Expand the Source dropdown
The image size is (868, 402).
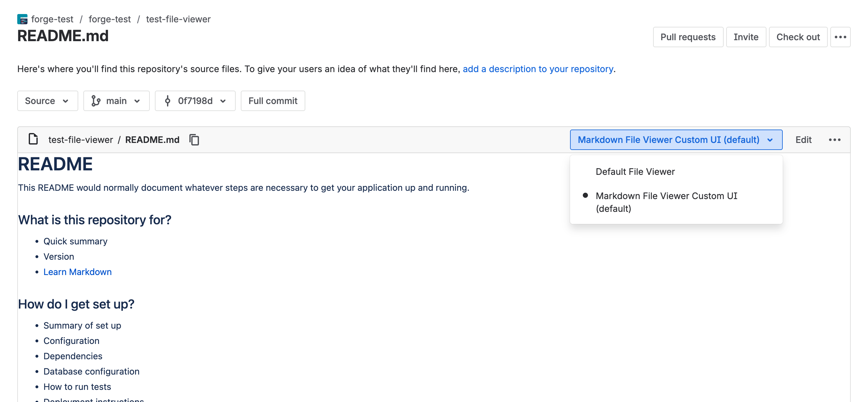(47, 101)
